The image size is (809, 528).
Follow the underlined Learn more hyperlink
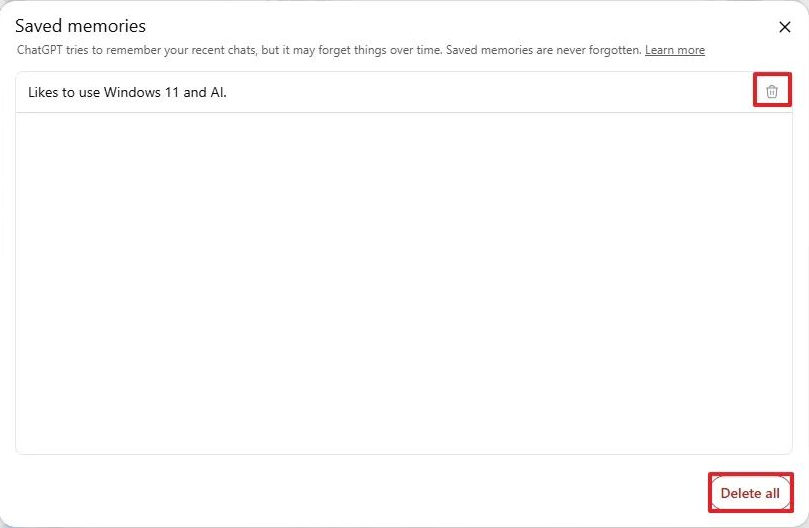coord(674,50)
